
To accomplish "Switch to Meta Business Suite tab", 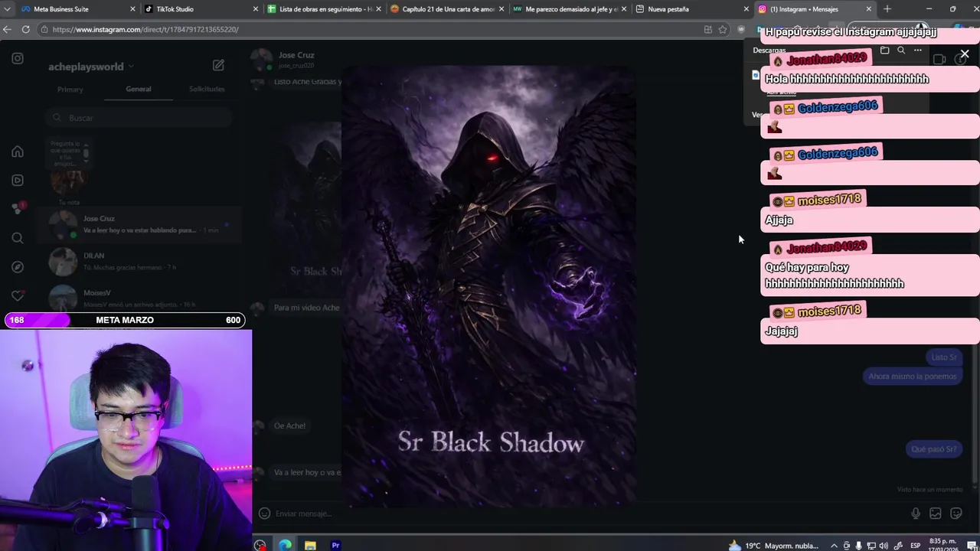I will [77, 9].
